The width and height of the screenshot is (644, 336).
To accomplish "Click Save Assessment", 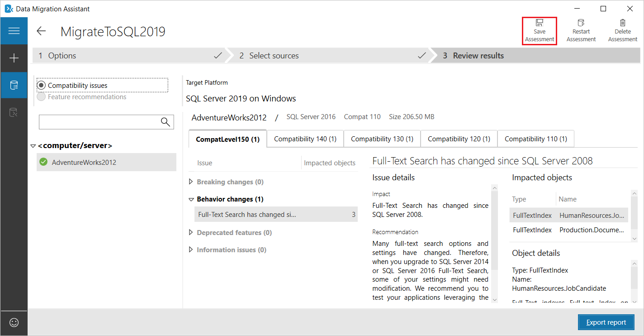I will click(x=540, y=31).
